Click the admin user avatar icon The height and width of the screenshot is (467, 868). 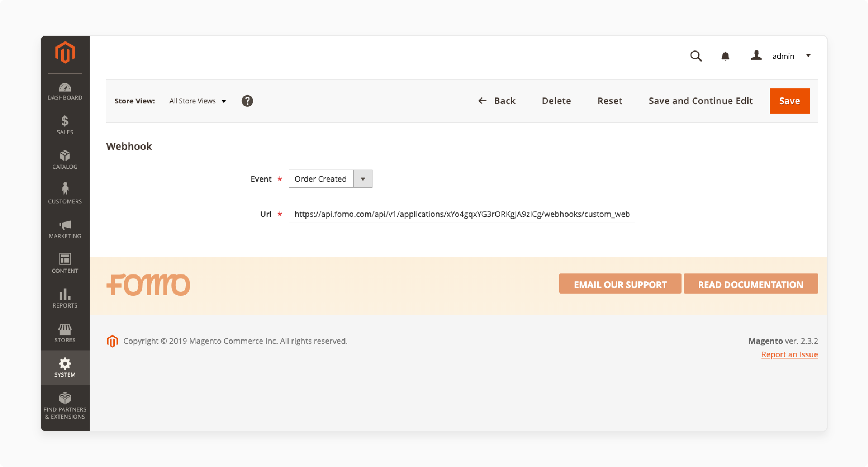coord(756,55)
